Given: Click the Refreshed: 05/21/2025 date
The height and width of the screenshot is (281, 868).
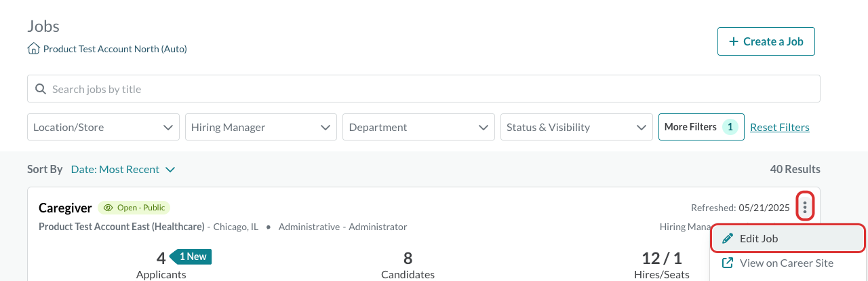Looking at the screenshot, I should pos(741,208).
